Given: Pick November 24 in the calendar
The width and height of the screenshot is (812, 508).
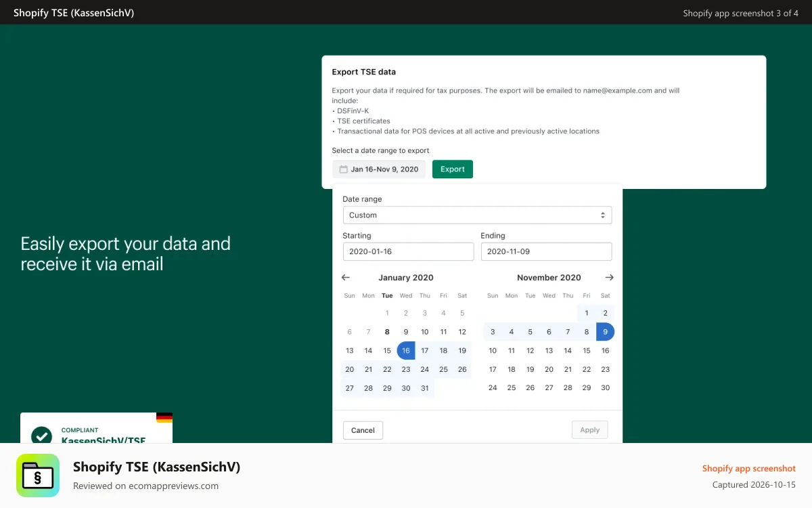Looking at the screenshot, I should pos(493,388).
